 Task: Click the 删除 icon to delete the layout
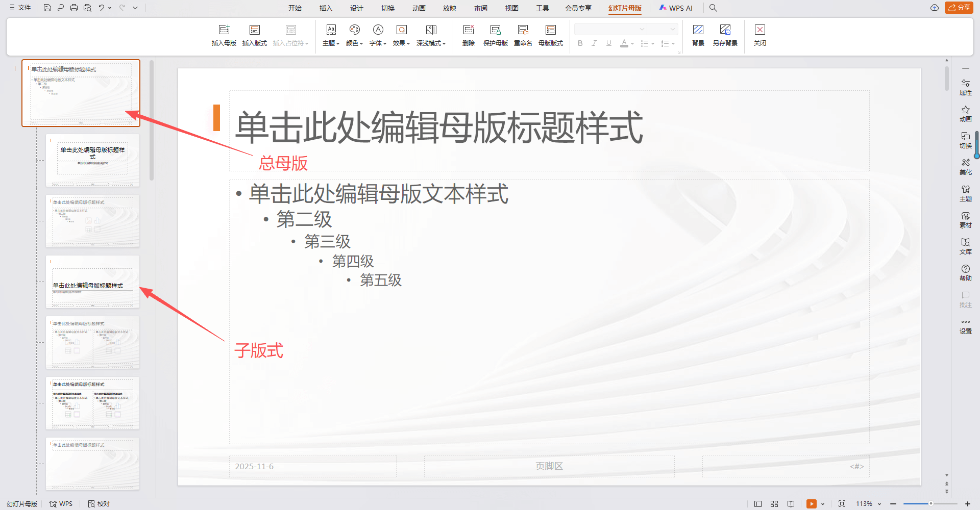[468, 35]
